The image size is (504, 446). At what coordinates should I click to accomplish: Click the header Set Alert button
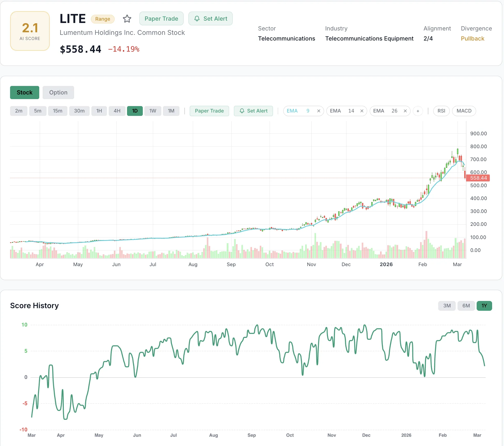click(x=210, y=19)
